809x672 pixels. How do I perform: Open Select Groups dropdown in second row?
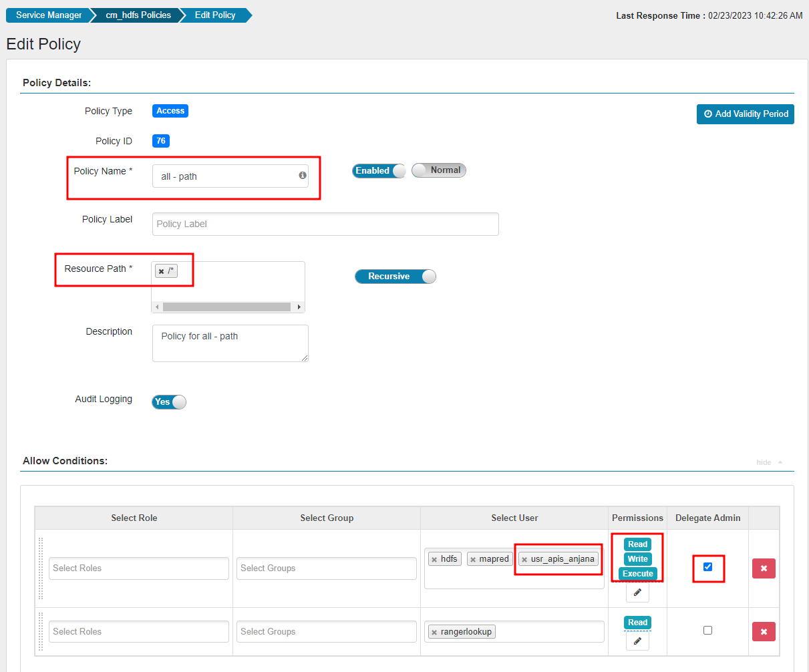(327, 632)
